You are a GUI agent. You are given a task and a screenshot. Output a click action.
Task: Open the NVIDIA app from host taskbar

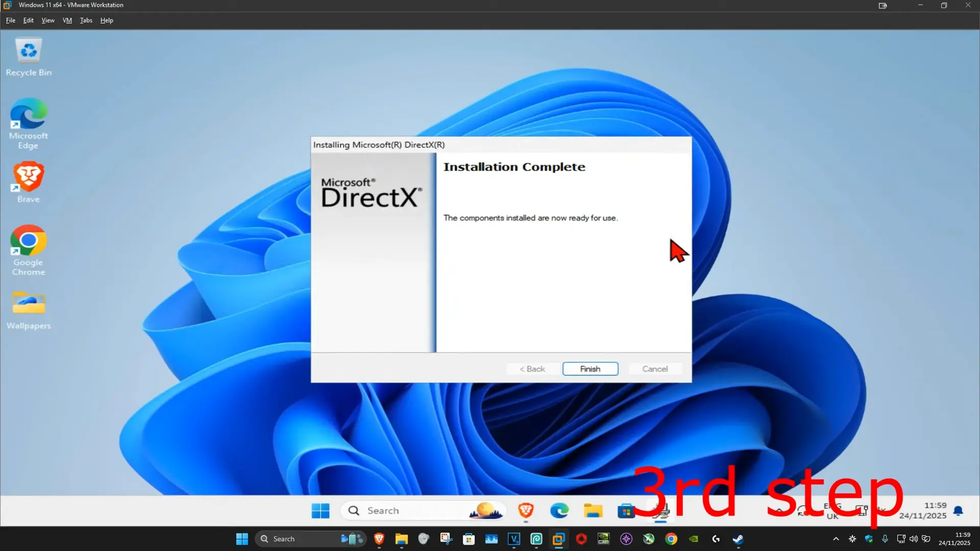point(694,539)
